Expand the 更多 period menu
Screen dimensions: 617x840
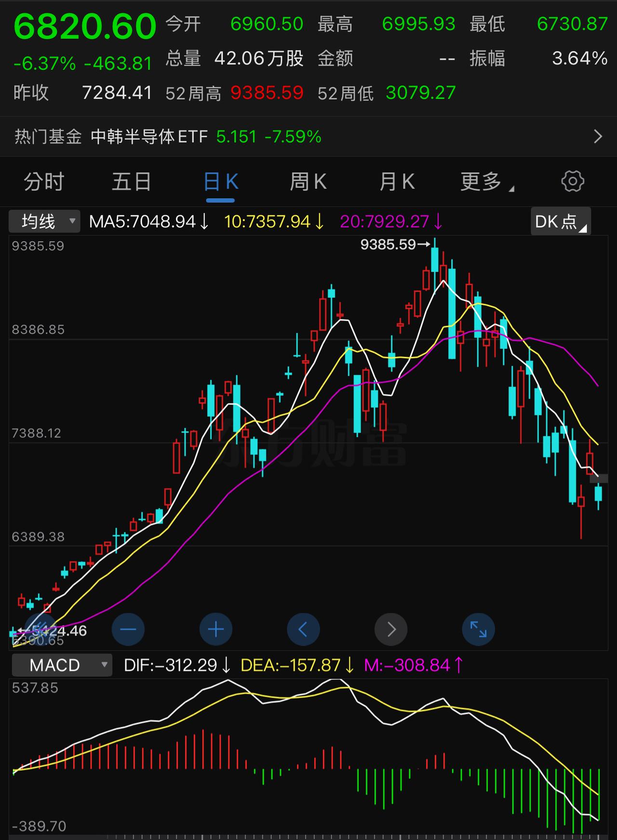click(487, 182)
